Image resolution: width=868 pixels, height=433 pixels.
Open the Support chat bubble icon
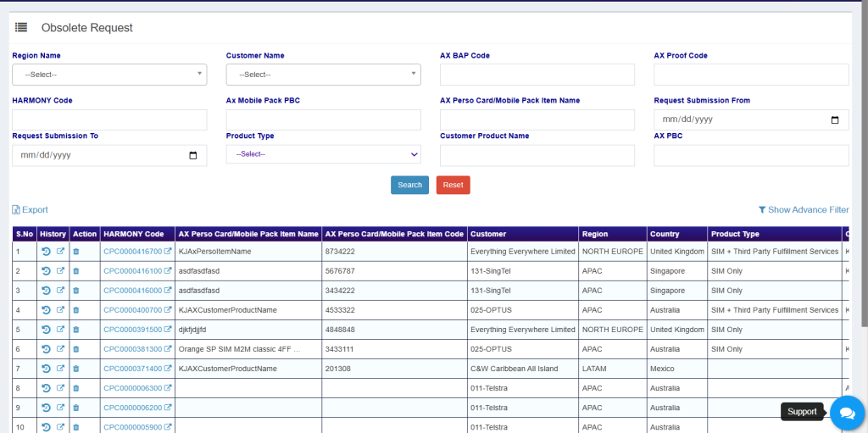(x=846, y=413)
